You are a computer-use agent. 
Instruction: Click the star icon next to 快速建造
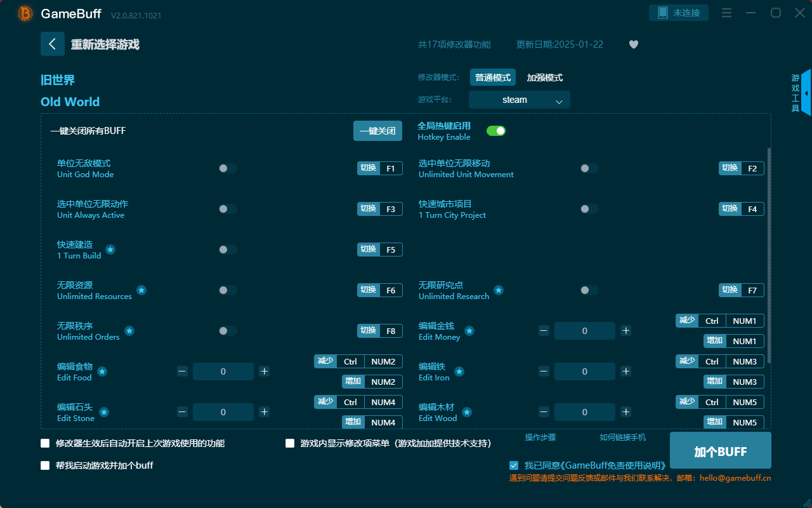pos(110,250)
